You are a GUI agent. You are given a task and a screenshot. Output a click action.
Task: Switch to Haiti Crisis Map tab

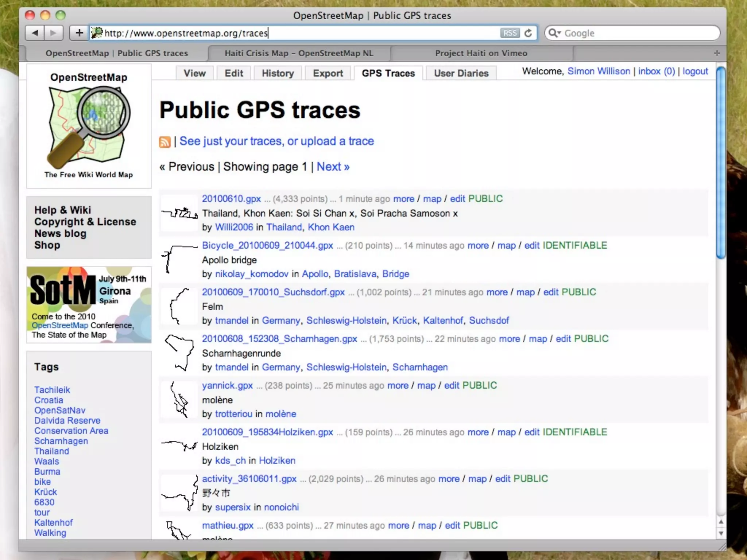coord(299,53)
